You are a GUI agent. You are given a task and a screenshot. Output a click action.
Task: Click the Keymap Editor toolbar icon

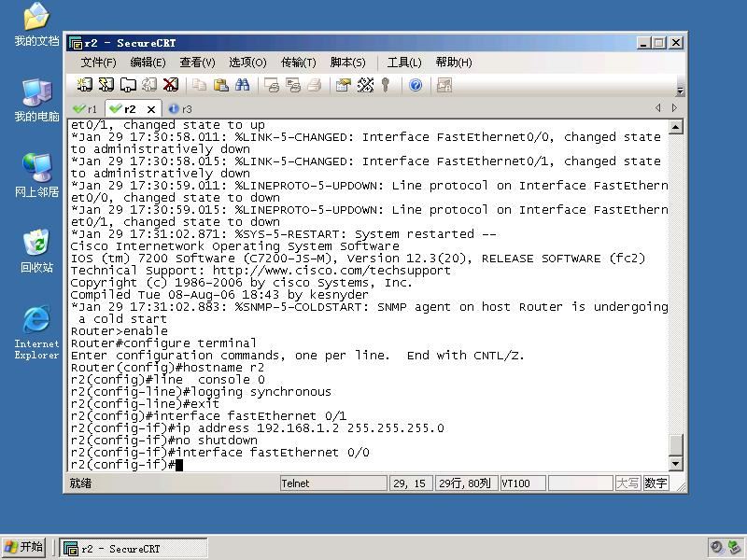point(365,85)
